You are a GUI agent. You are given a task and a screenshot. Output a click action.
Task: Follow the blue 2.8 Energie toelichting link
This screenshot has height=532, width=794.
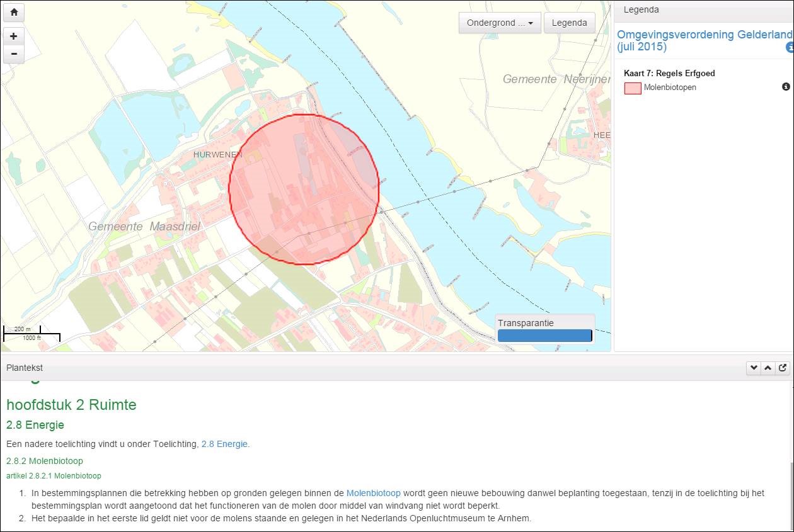click(225, 444)
